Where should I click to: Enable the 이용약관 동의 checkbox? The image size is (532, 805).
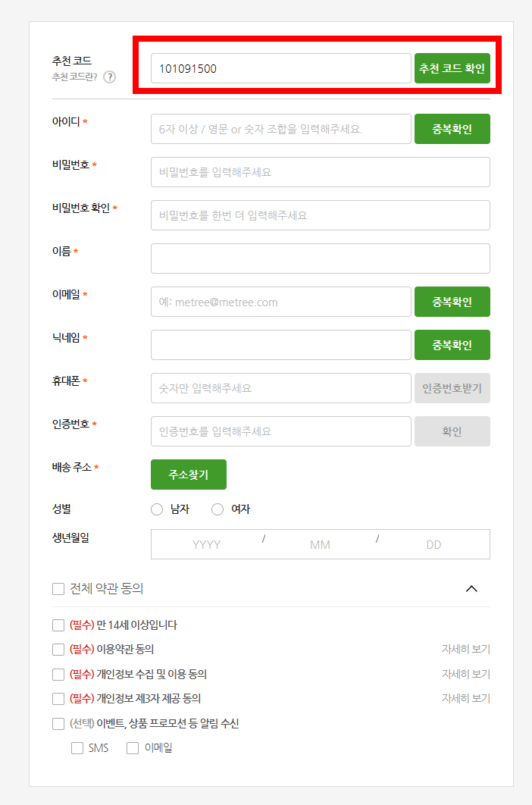57,649
